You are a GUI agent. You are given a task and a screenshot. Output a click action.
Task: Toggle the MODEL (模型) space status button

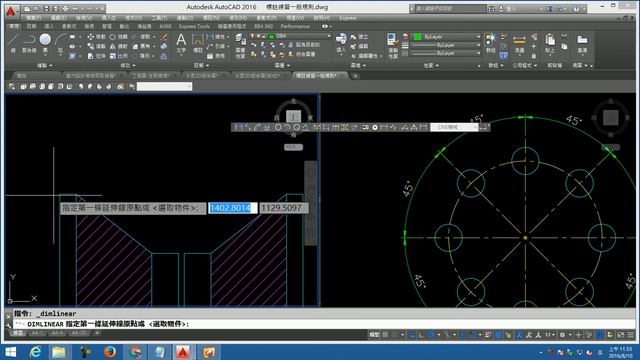coord(374,335)
